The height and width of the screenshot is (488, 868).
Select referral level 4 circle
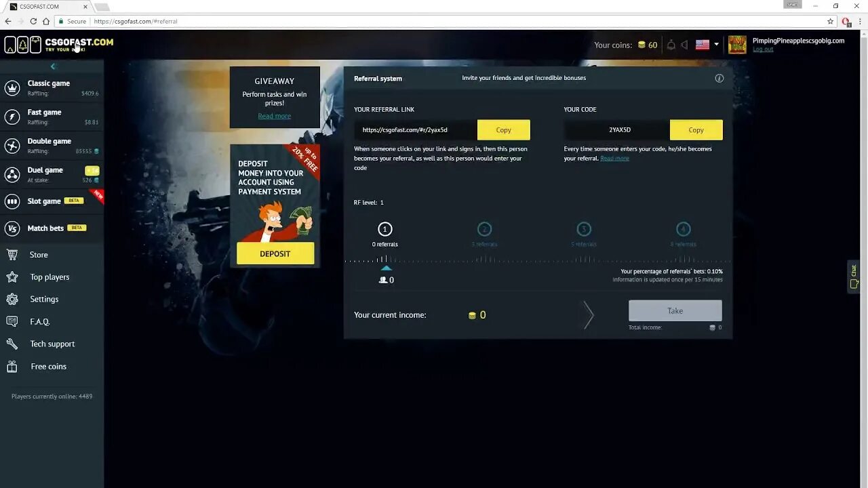683,229
